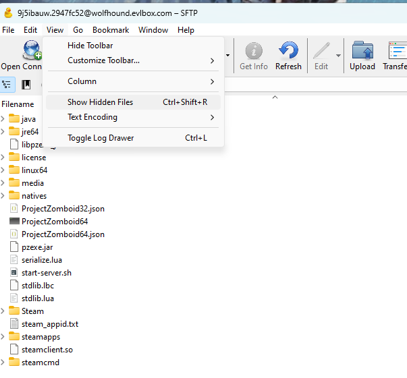Click the Refresh toolbar icon
Image resolution: width=407 pixels, height=378 pixels.
(288, 50)
